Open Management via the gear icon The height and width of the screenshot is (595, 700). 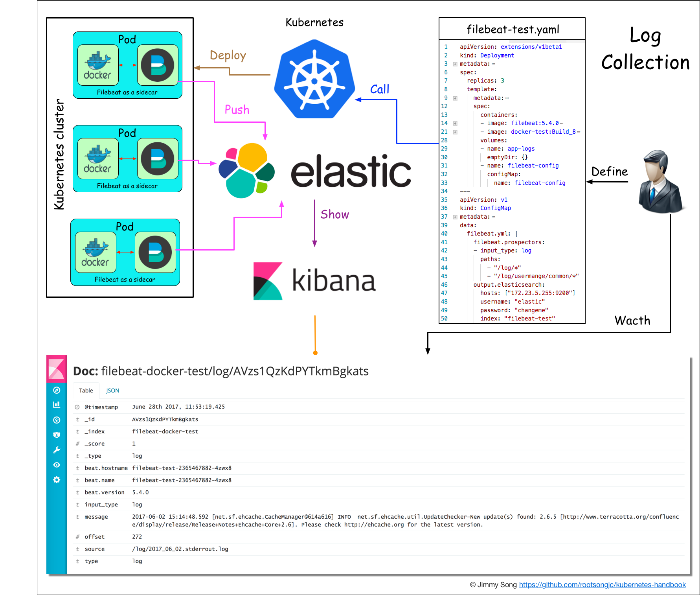57,480
